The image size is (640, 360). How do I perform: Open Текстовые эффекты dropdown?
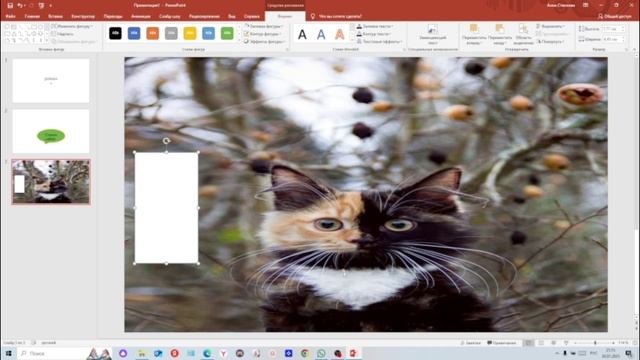pyautogui.click(x=379, y=42)
